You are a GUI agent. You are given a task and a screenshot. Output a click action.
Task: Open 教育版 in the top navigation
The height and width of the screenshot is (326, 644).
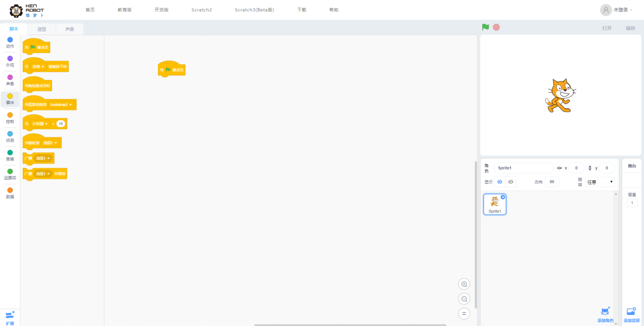[x=125, y=10]
